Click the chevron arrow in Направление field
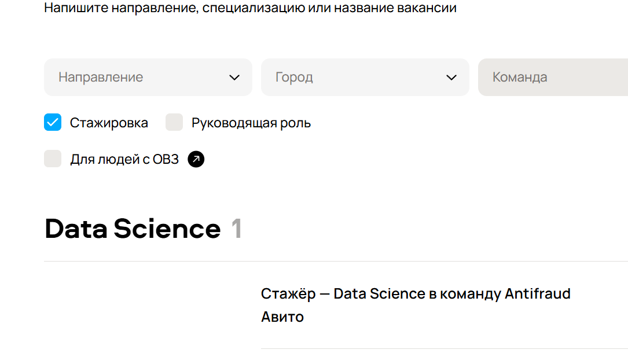Image resolution: width=628 pixels, height=364 pixels. [x=234, y=78]
